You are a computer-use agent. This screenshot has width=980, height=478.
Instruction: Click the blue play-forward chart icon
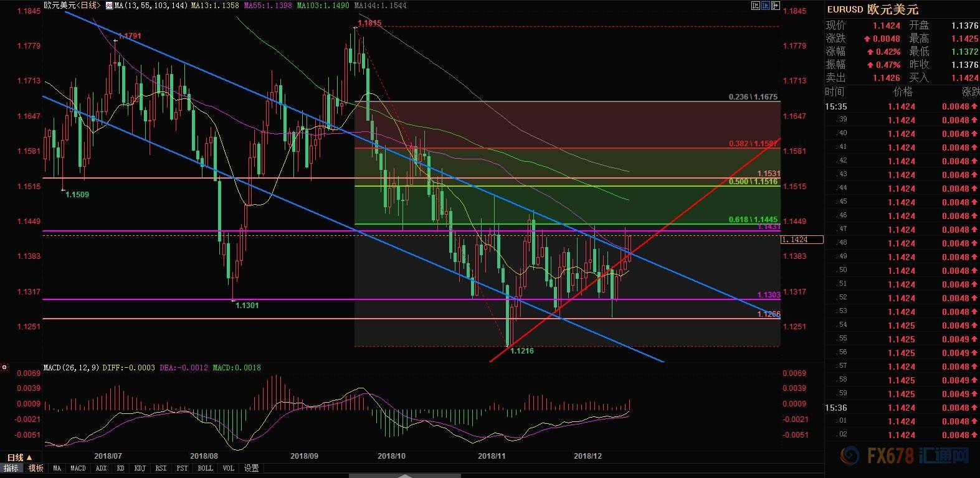coord(765,6)
